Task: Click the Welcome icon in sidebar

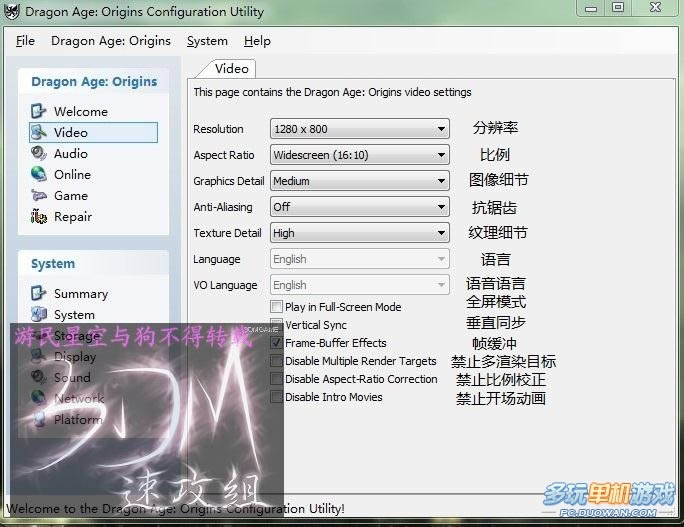Action: (39, 111)
